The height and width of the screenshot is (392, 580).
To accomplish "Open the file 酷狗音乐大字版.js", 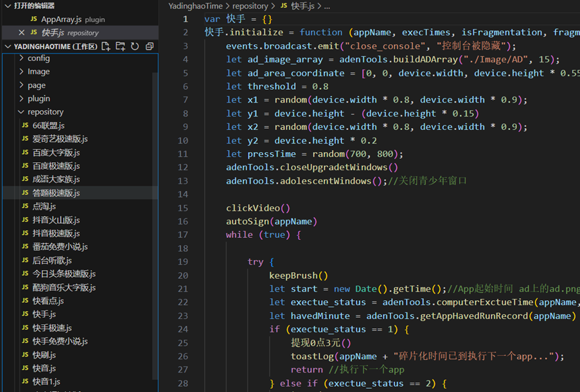I will pyautogui.click(x=64, y=287).
